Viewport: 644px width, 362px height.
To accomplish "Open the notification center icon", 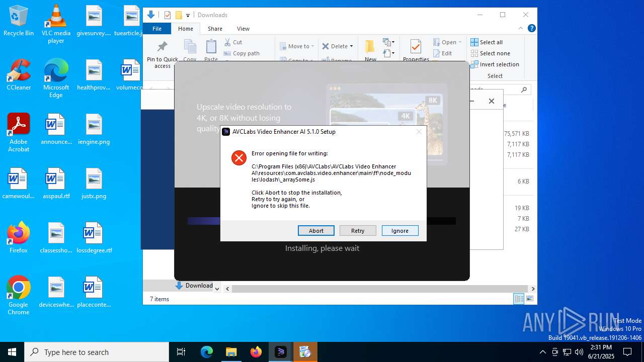I will pos(627,352).
